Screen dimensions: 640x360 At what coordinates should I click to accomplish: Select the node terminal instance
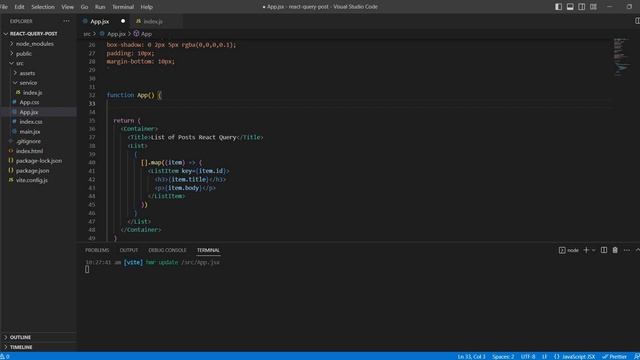[x=569, y=250]
